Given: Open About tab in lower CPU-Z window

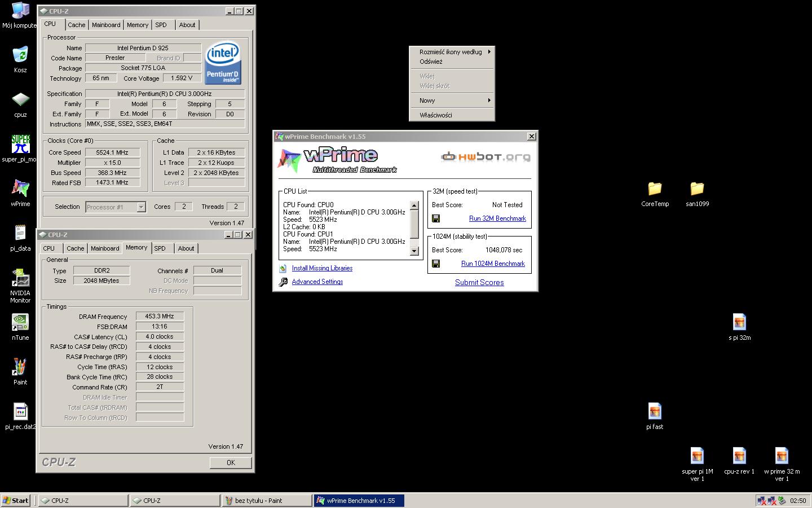Looking at the screenshot, I should [186, 248].
